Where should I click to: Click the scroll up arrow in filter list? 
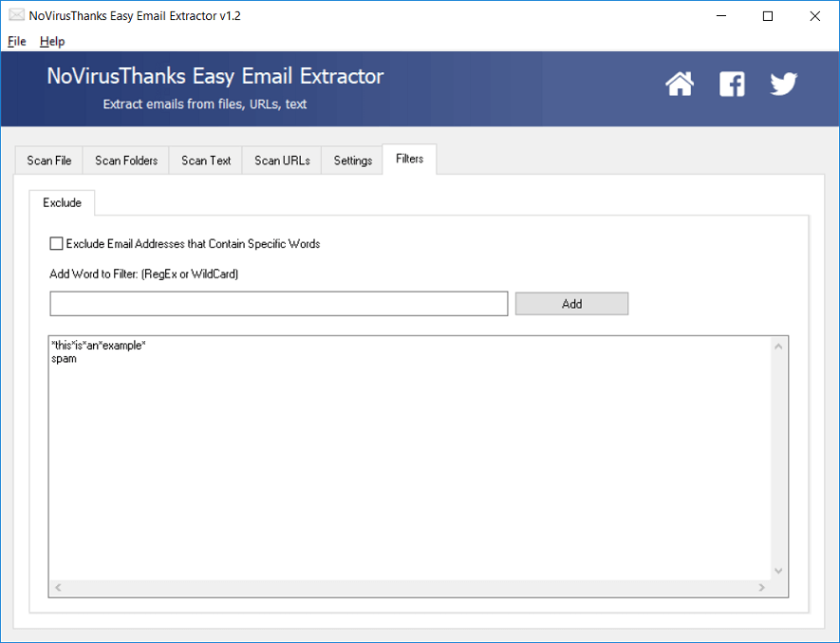coord(778,347)
